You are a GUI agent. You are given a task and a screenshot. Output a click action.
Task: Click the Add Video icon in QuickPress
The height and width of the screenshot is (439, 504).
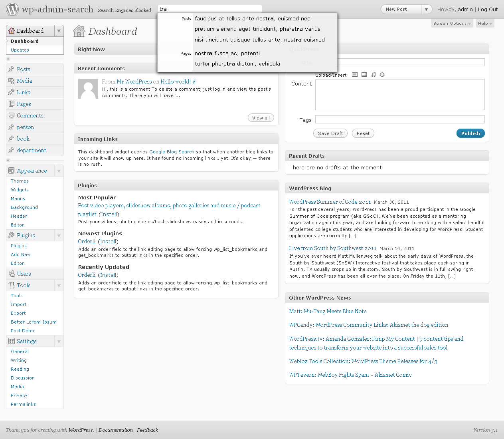click(x=364, y=75)
